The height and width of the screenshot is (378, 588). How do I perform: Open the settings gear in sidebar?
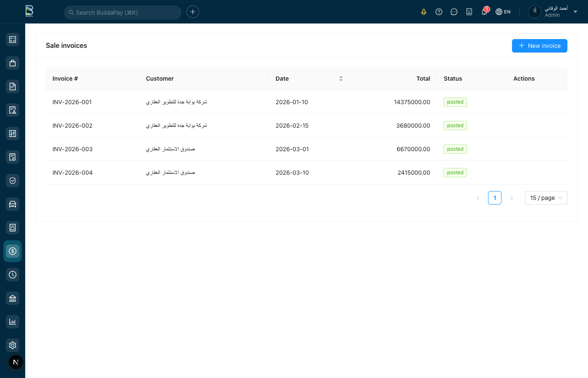click(x=13, y=345)
